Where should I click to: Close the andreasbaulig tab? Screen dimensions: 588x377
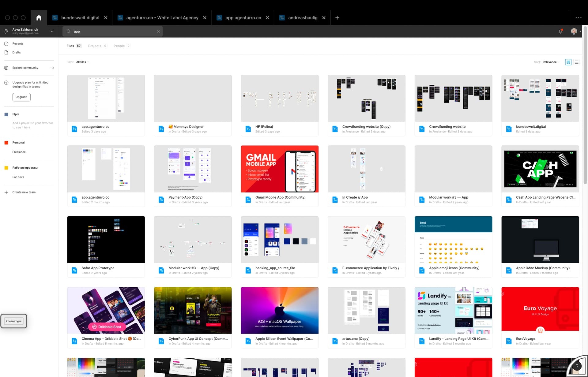coord(324,18)
